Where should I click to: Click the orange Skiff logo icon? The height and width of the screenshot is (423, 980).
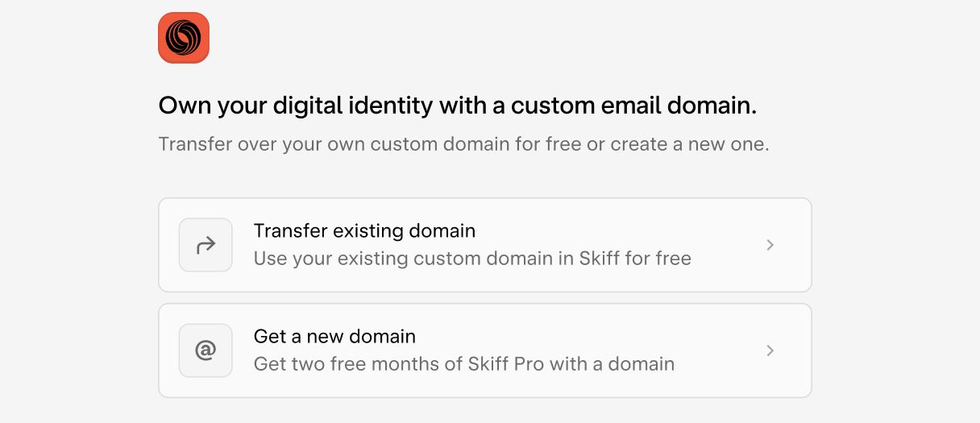pyautogui.click(x=184, y=38)
